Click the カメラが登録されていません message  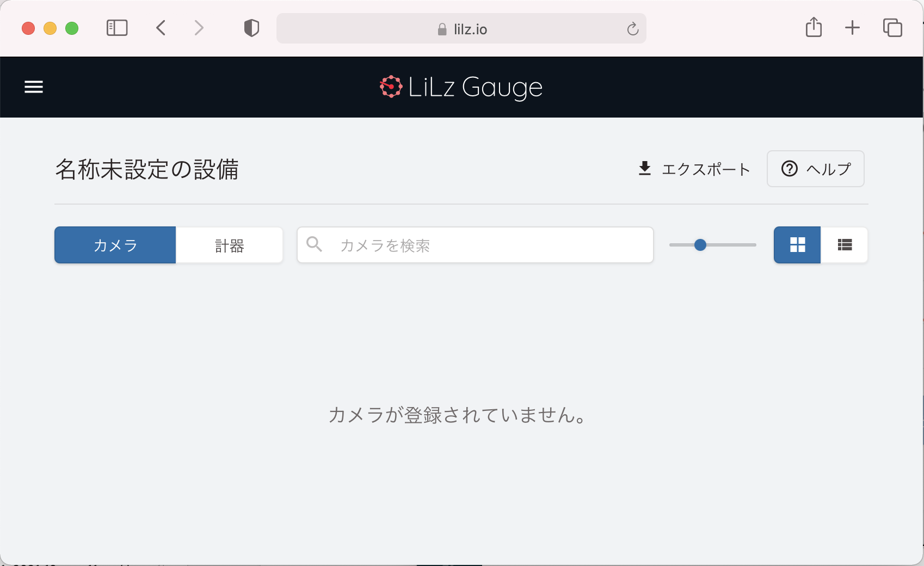pyautogui.click(x=457, y=415)
